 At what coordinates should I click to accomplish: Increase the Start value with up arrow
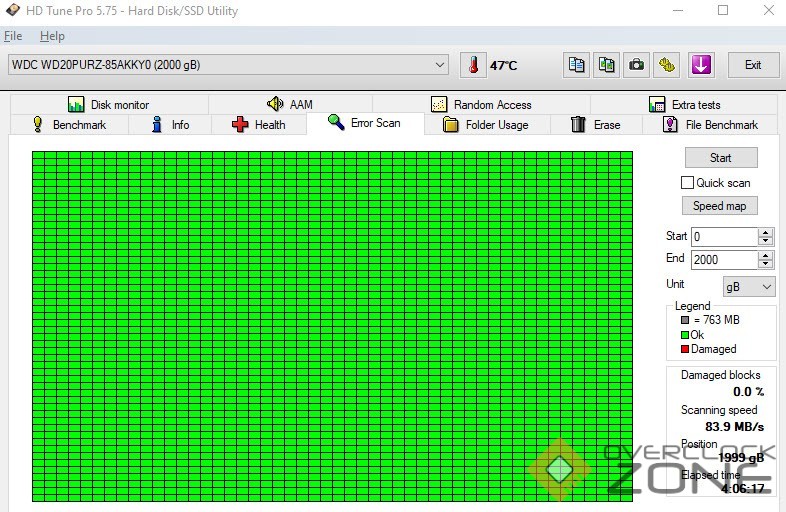765,233
